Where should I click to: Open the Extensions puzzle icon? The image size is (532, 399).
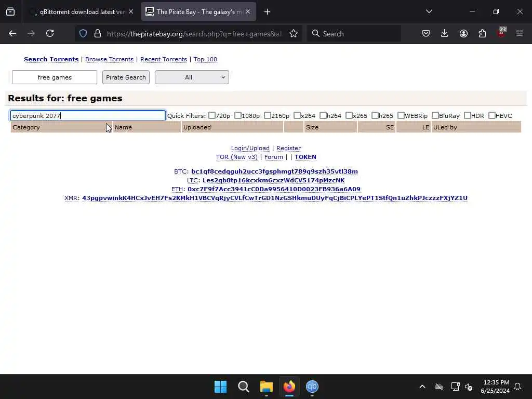point(482,34)
